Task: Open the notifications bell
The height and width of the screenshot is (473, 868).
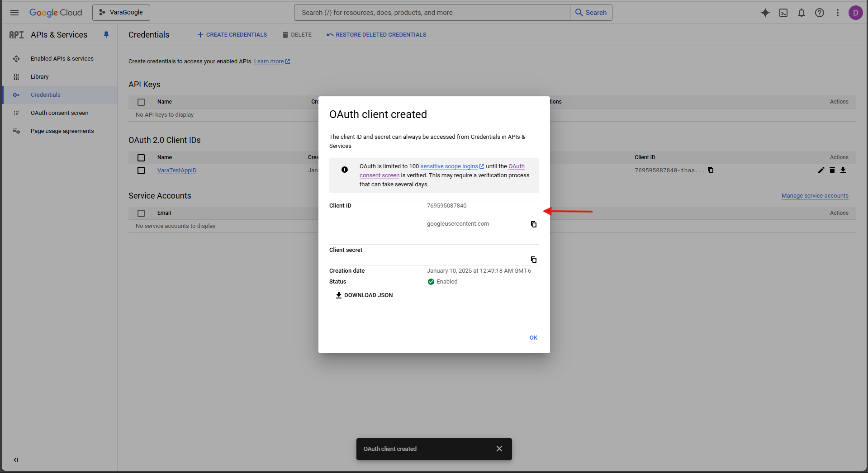Action: click(802, 13)
